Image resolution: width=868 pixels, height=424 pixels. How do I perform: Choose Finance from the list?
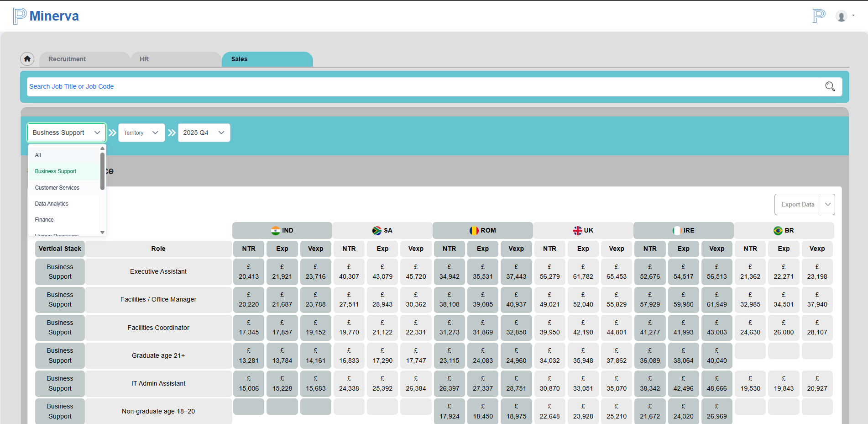click(x=64, y=220)
